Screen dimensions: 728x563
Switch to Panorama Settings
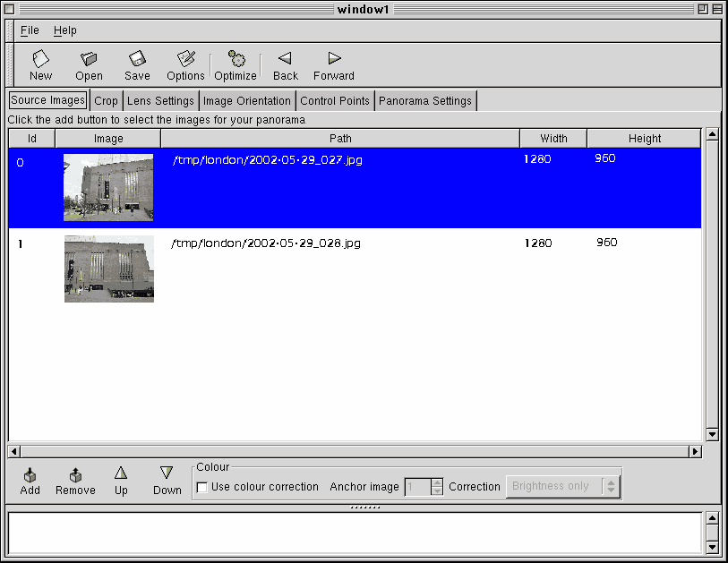425,100
